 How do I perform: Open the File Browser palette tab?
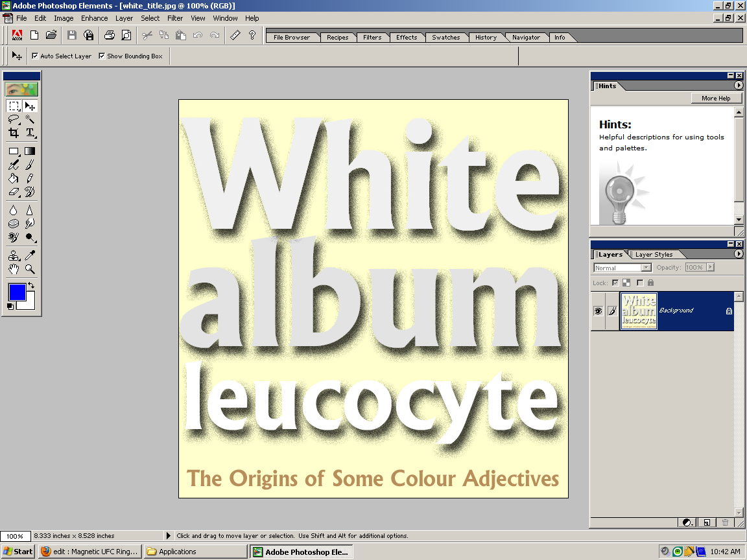(x=292, y=37)
